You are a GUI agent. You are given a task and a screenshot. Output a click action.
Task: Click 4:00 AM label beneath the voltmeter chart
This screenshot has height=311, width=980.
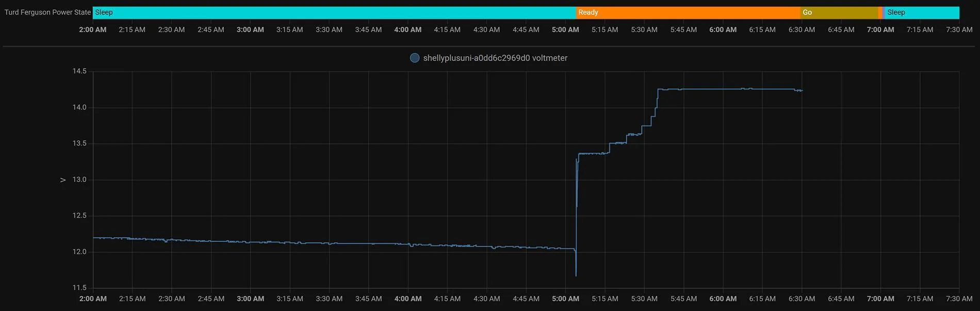(408, 299)
